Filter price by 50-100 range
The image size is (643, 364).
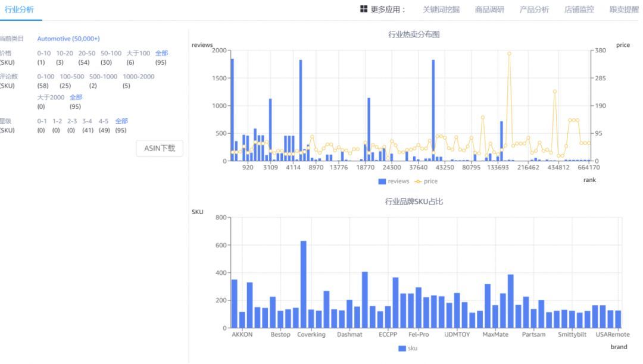[x=111, y=53]
